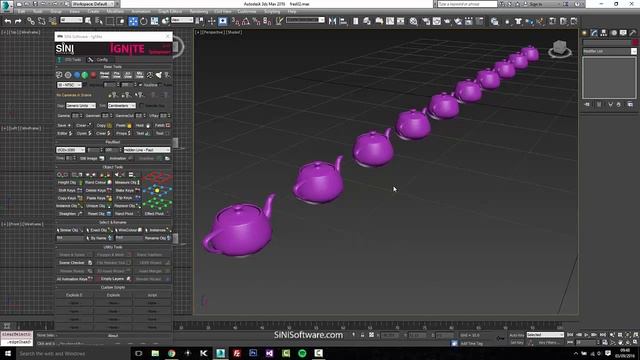Open Visual Studio from the taskbar

pos(269,353)
